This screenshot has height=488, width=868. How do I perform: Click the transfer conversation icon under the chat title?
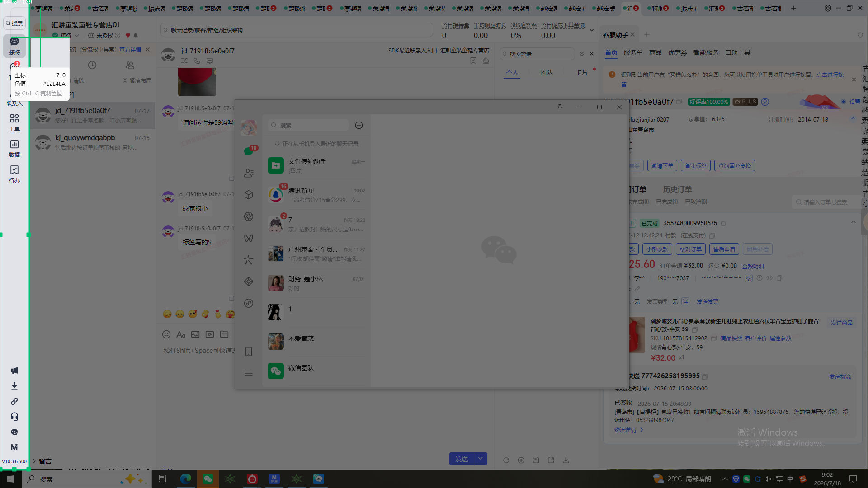[x=184, y=61]
